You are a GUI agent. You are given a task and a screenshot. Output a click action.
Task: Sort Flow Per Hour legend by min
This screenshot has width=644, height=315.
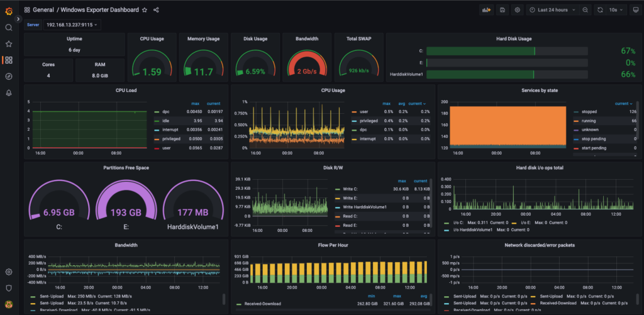coord(370,296)
